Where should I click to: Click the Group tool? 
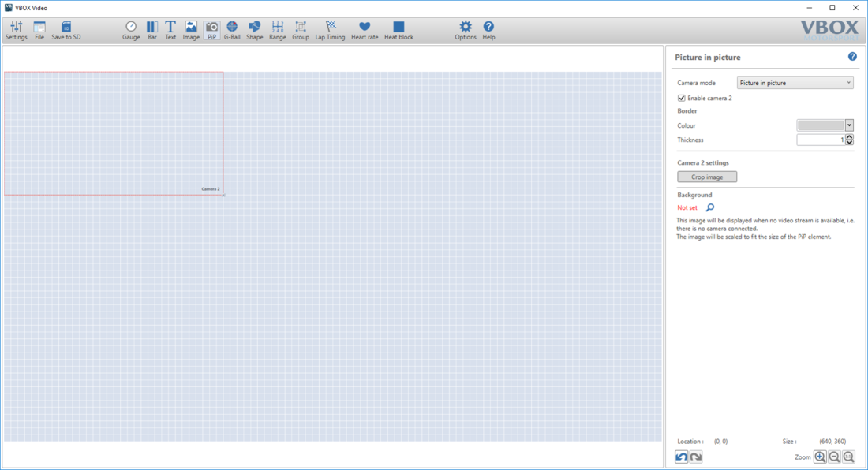tap(301, 31)
